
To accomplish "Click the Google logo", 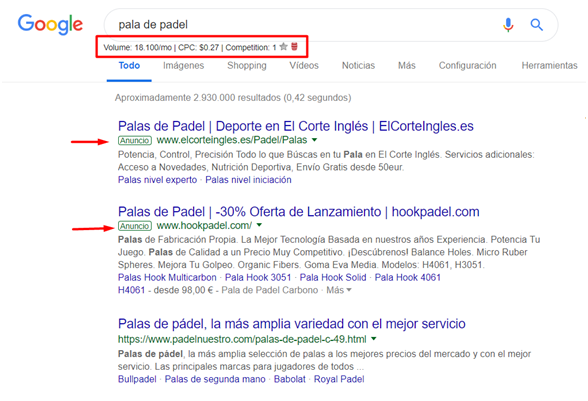I will (x=50, y=24).
